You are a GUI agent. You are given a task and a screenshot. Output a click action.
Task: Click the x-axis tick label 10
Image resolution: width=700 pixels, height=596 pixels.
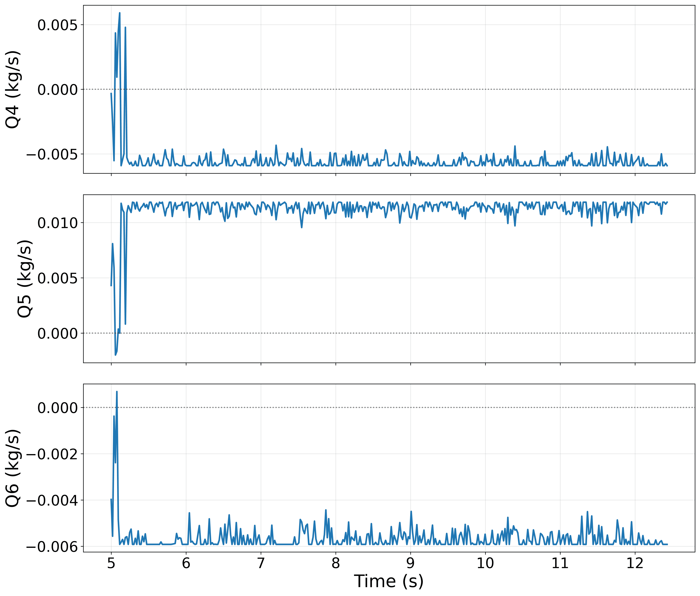pyautogui.click(x=485, y=563)
